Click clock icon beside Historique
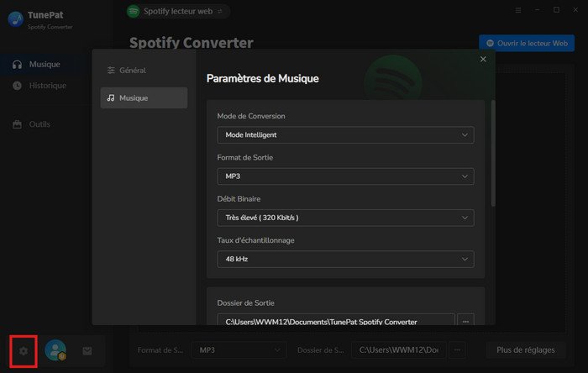The image size is (588, 373). coord(17,86)
